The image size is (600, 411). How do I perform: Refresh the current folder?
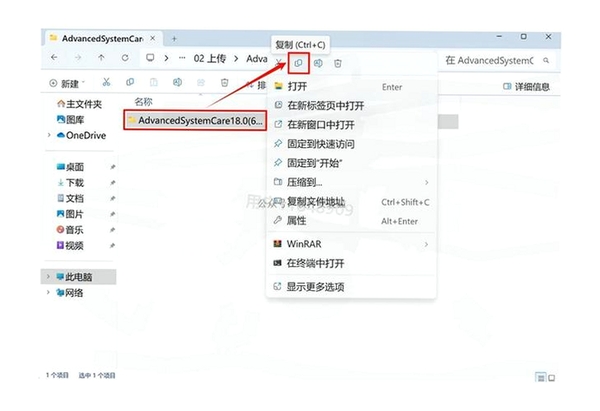click(x=125, y=58)
